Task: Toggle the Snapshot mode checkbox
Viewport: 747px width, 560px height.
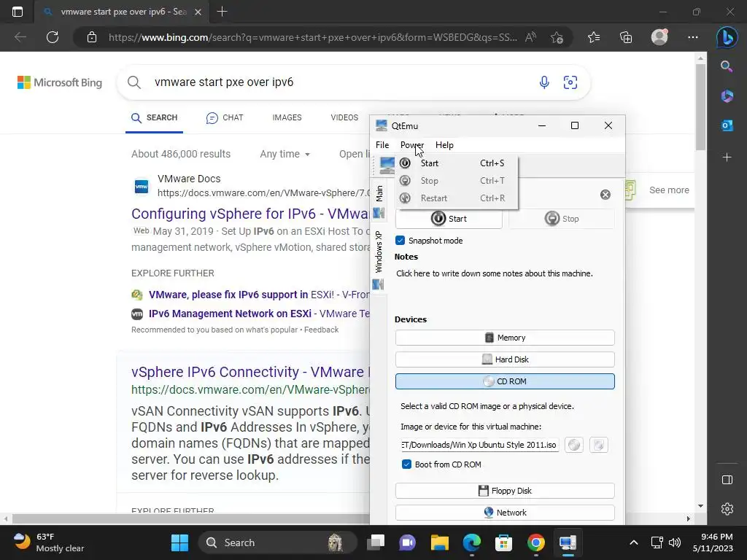Action: pyautogui.click(x=400, y=241)
